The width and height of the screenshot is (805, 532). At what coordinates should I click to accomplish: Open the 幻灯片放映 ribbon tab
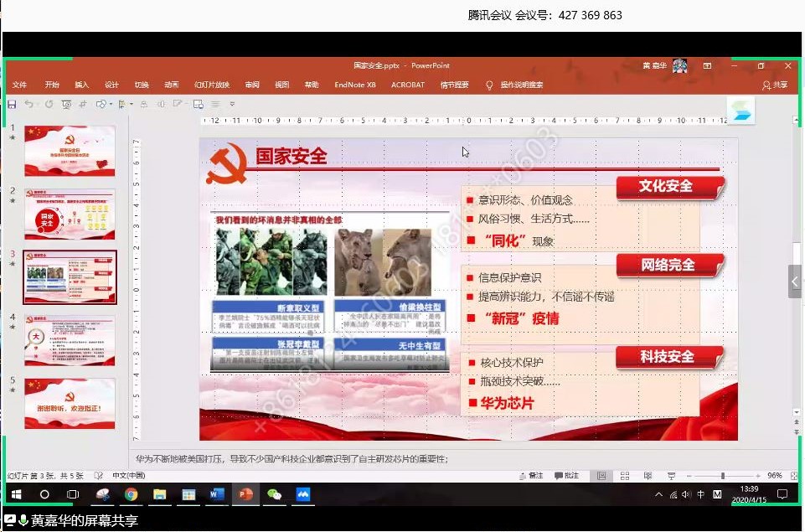pos(212,85)
